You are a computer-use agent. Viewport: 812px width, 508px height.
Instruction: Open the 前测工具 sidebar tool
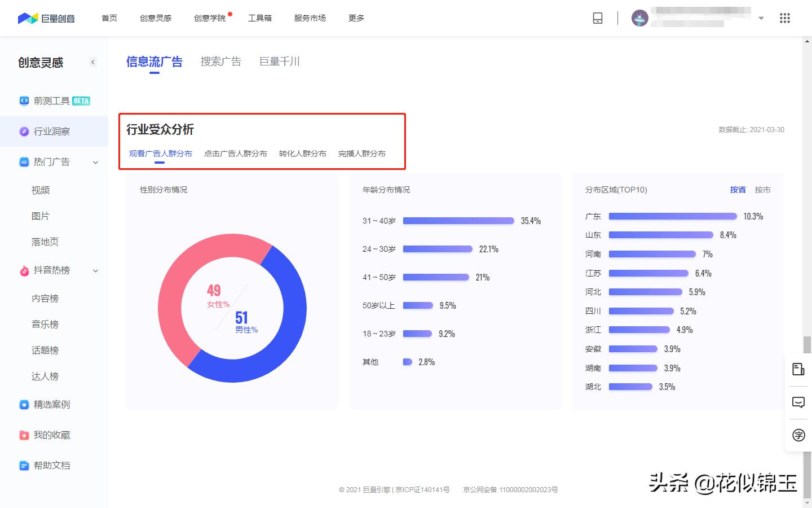click(x=52, y=100)
